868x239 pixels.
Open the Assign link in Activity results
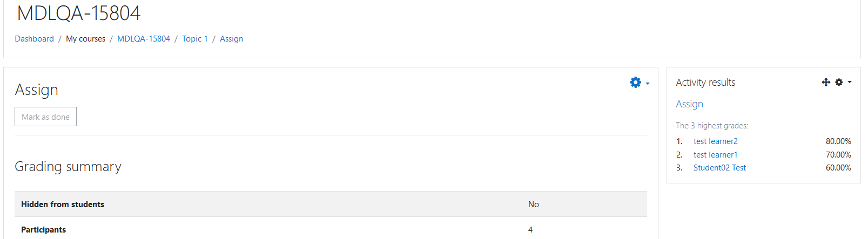pos(690,104)
